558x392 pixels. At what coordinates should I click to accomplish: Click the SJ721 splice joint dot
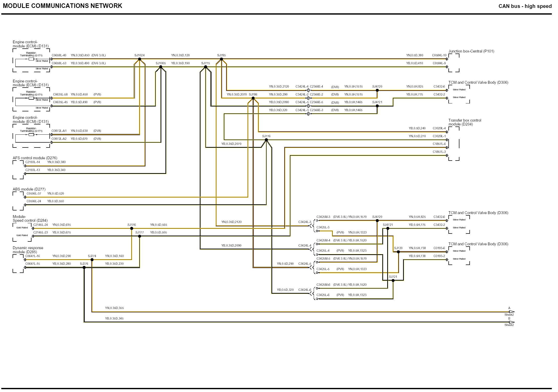(393, 281)
